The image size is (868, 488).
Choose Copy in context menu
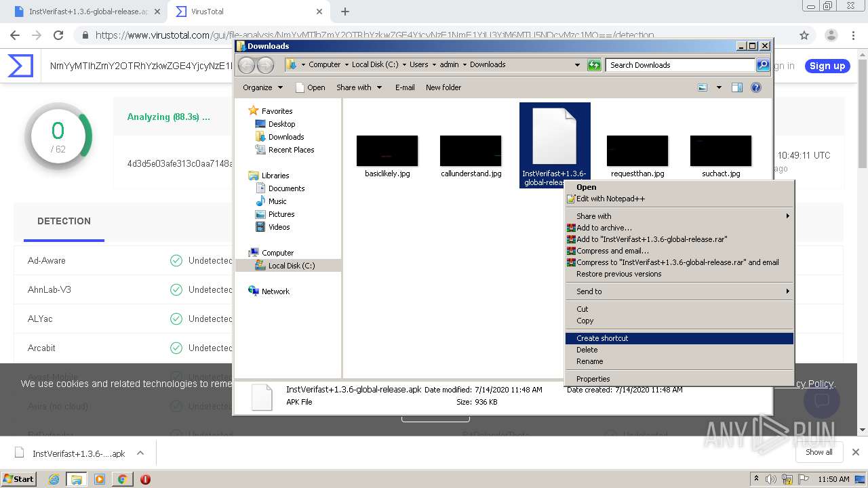pos(679,321)
